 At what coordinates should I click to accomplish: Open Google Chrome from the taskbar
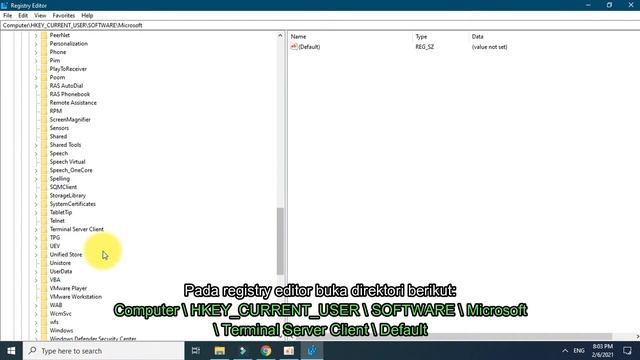pos(266,351)
